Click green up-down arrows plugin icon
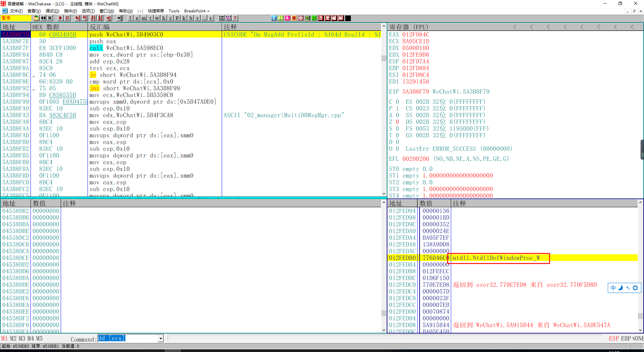644x352 pixels. tap(280, 18)
